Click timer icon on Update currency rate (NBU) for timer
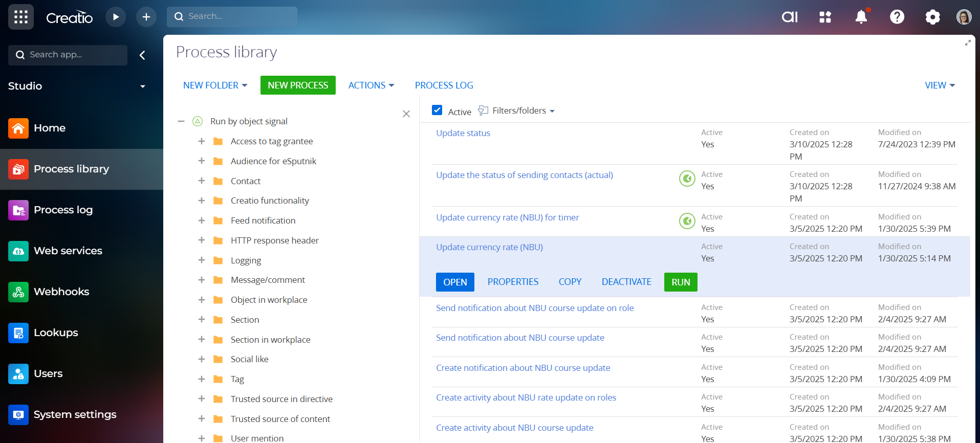This screenshot has width=980, height=443. 687,221
